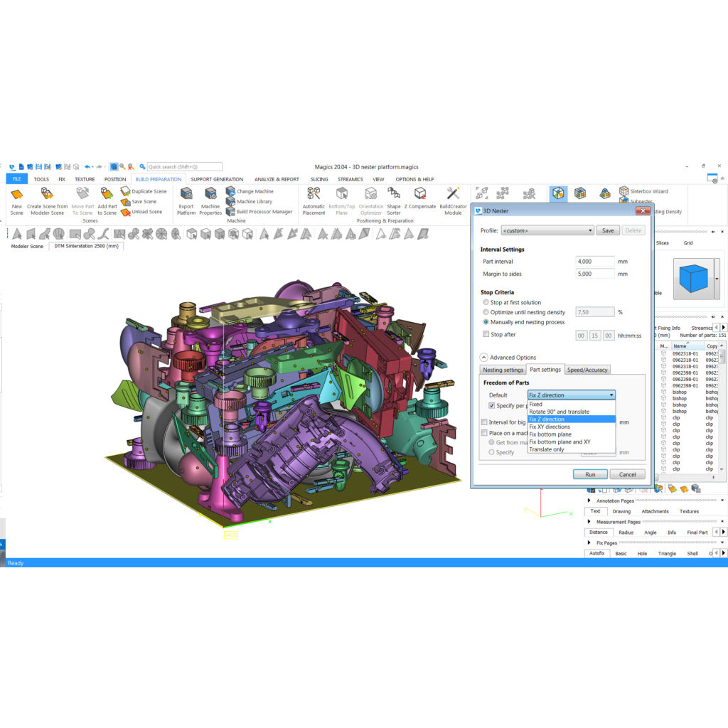This screenshot has width=728, height=728.
Task: Click Unload Scene in the ribbon
Action: coord(141,212)
